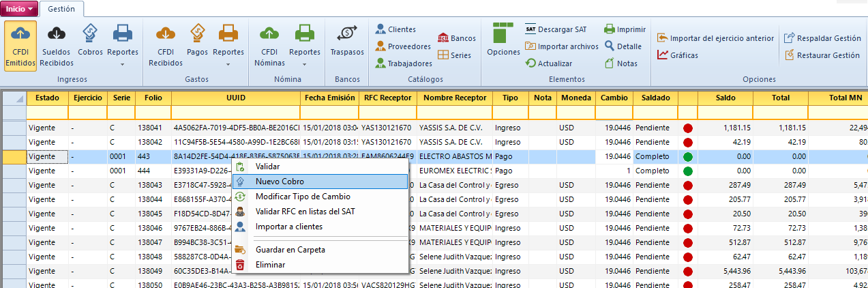Click Eliminar in the context menu
This screenshot has width=868, height=288.
[x=270, y=265]
